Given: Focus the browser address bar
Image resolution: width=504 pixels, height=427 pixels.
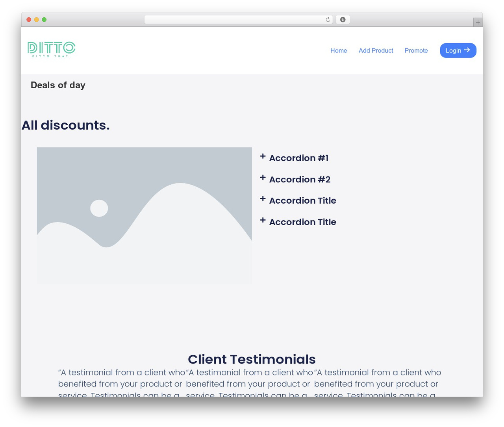Looking at the screenshot, I should tap(238, 20).
